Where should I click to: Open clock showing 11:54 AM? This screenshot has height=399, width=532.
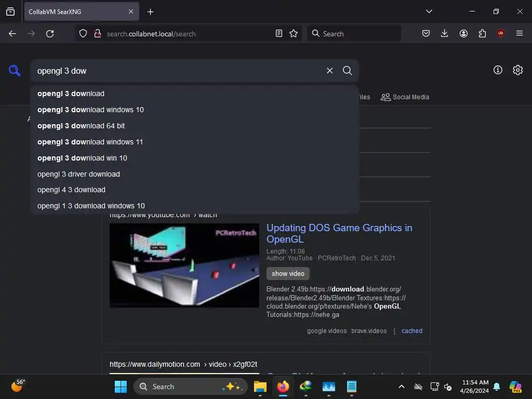point(474,387)
